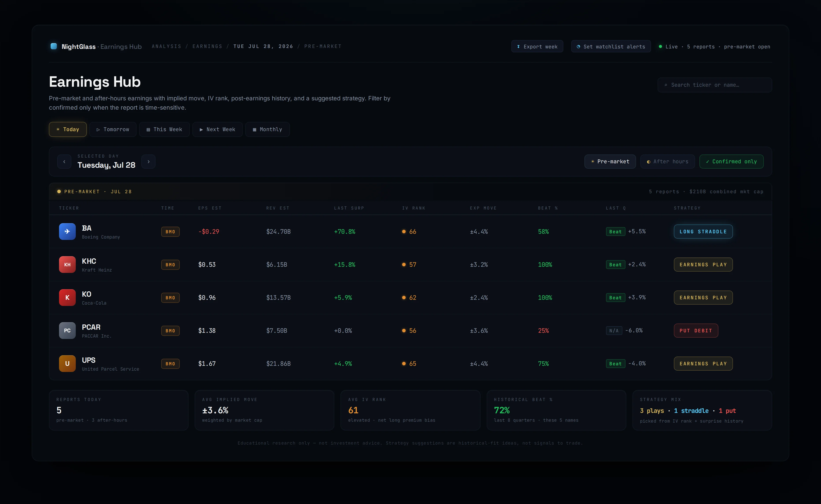Click the PCAR ticker symbol

click(91, 327)
